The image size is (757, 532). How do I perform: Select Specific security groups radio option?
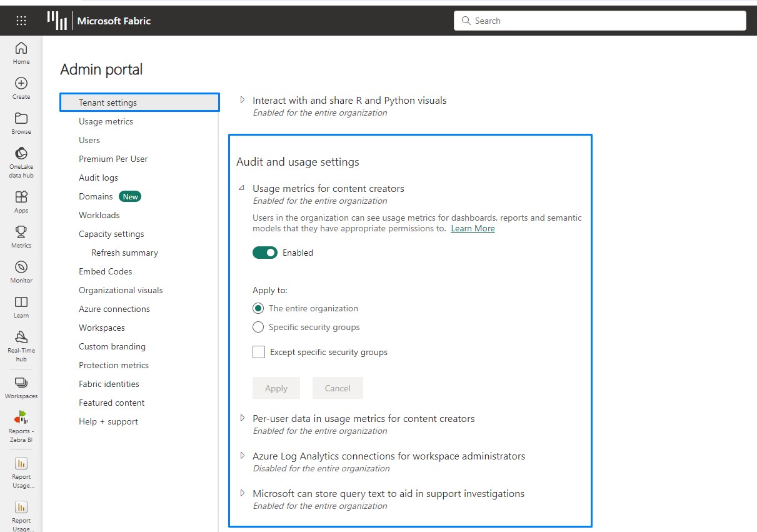(x=258, y=327)
